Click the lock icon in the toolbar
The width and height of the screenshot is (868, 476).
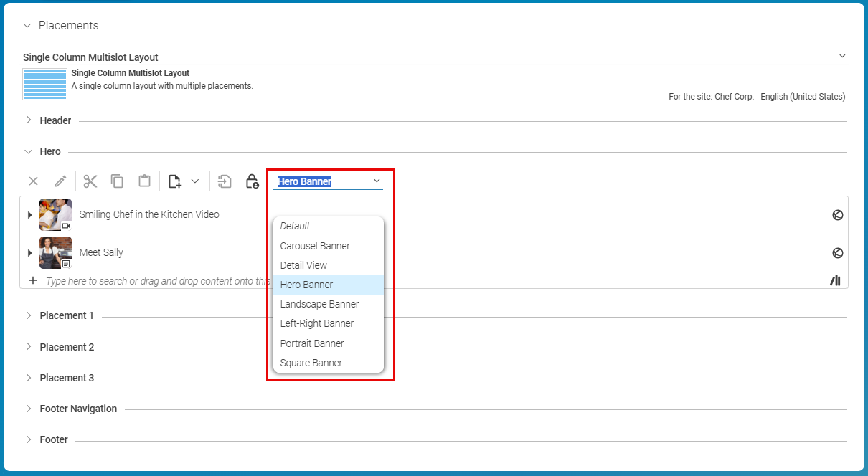pyautogui.click(x=252, y=181)
